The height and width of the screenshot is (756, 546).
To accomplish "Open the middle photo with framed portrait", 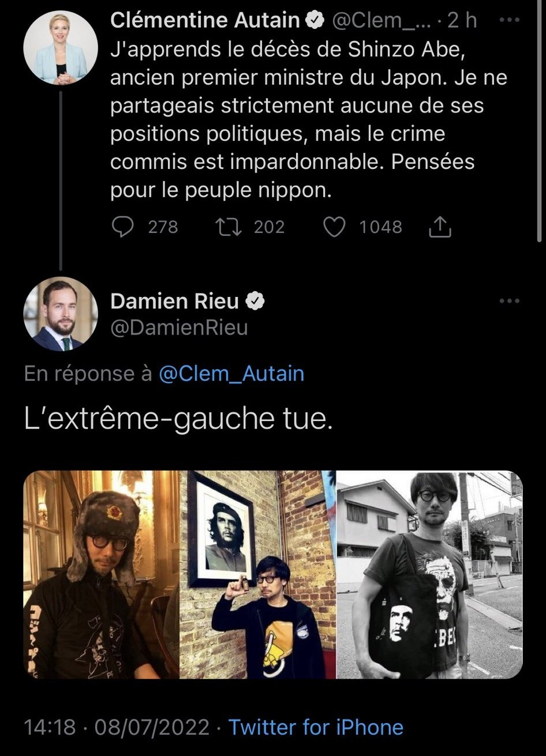I will coord(258,574).
